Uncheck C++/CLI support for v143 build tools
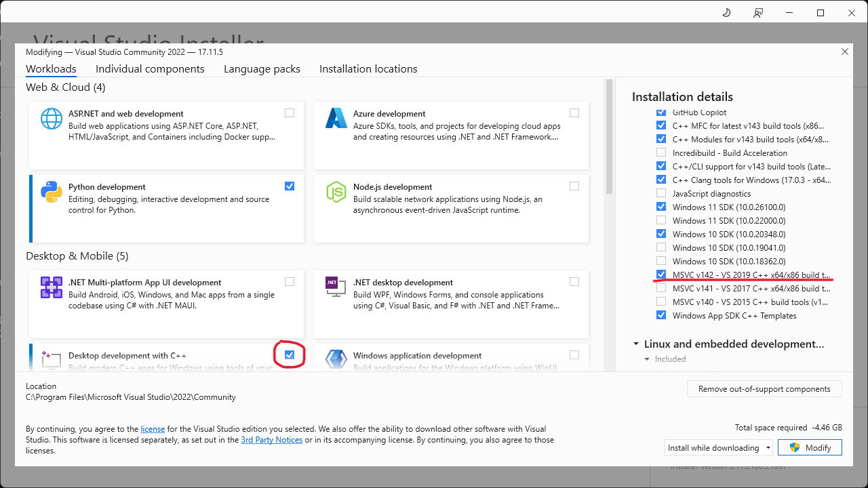The height and width of the screenshot is (488, 868). click(661, 166)
